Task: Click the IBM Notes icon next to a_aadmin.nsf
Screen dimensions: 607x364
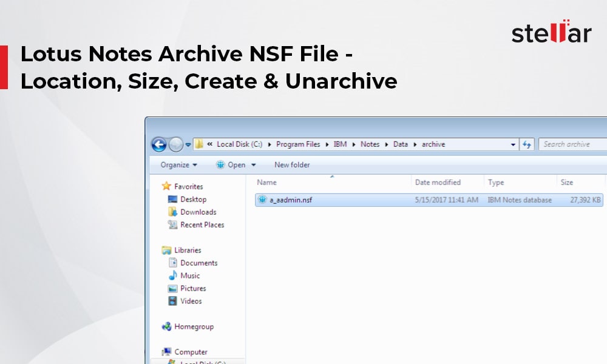Action: pyautogui.click(x=262, y=199)
